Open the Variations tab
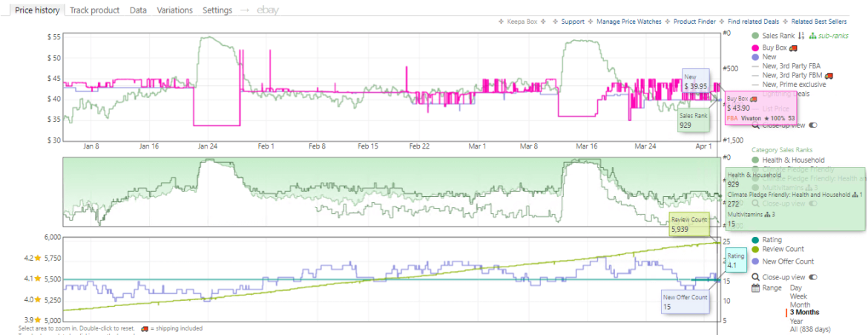 point(174,10)
